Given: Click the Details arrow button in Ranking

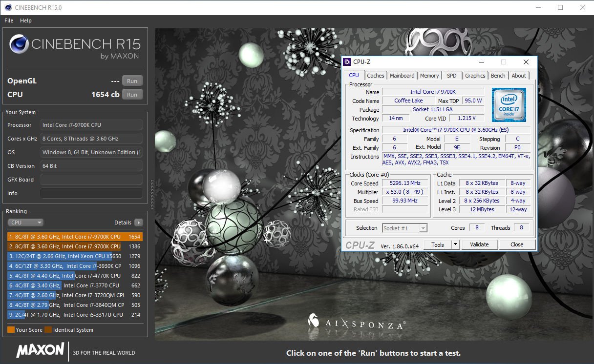Looking at the screenshot, I should click(x=139, y=222).
